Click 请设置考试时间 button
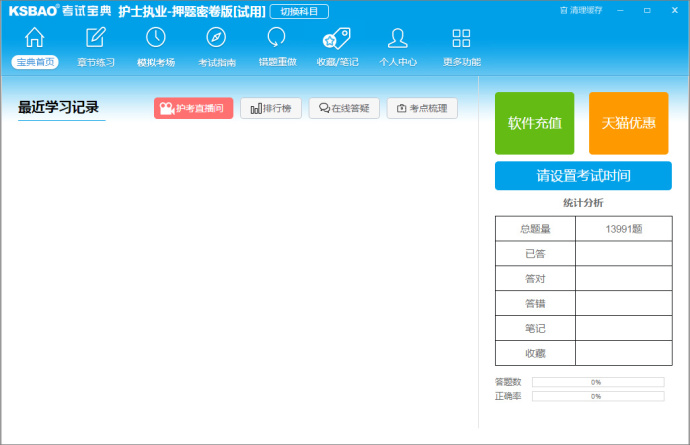The image size is (690, 445). [x=584, y=176]
